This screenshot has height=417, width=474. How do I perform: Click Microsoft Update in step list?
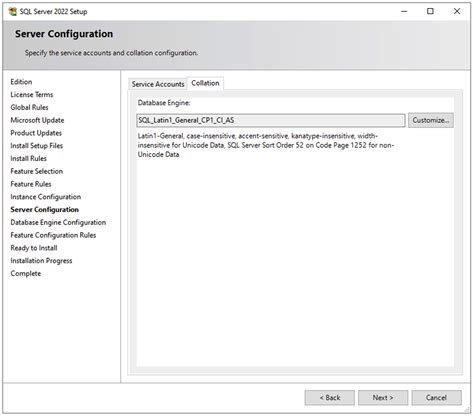click(37, 120)
